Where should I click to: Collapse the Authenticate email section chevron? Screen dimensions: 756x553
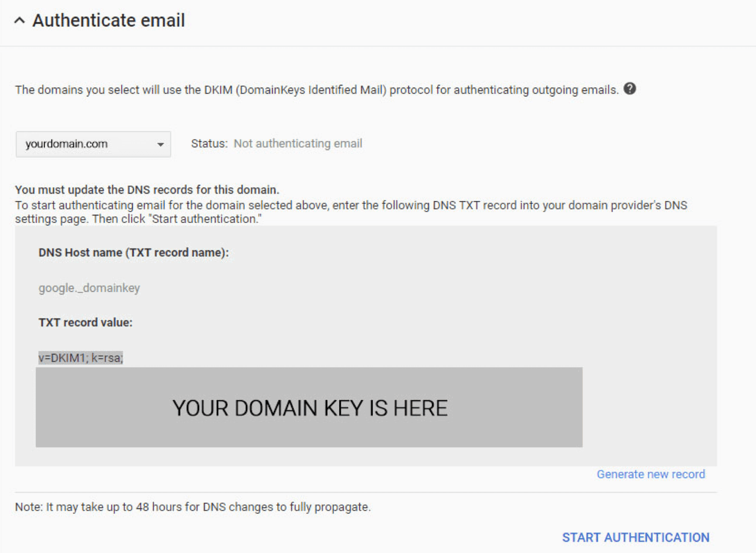20,20
